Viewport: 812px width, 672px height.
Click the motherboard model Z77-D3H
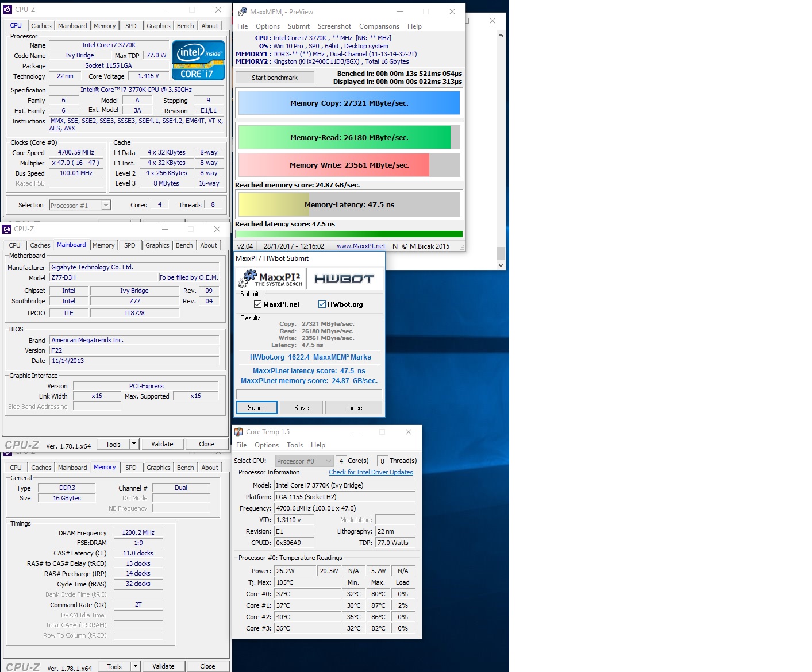(x=103, y=277)
